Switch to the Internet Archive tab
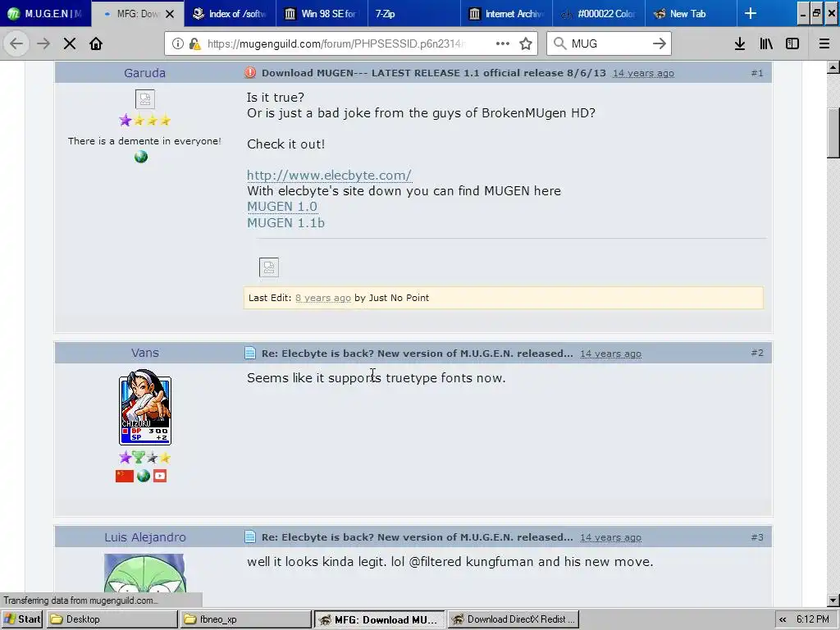This screenshot has height=630, width=840. pos(506,13)
